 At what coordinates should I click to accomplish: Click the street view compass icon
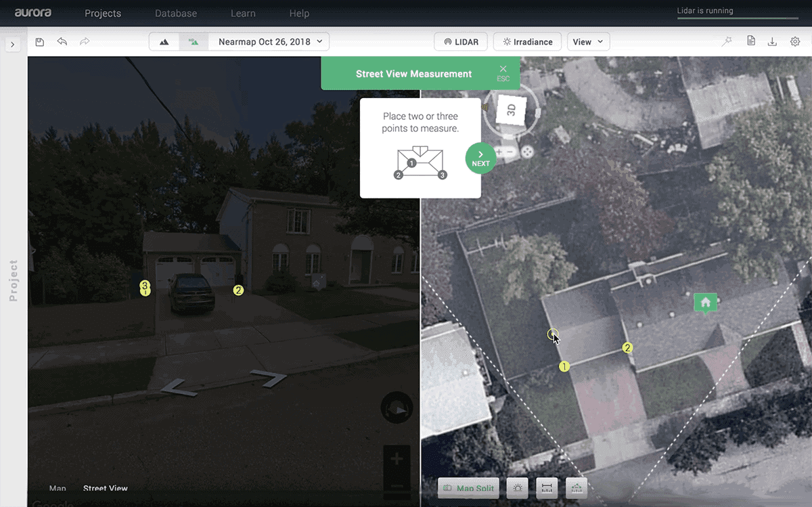coord(397,408)
